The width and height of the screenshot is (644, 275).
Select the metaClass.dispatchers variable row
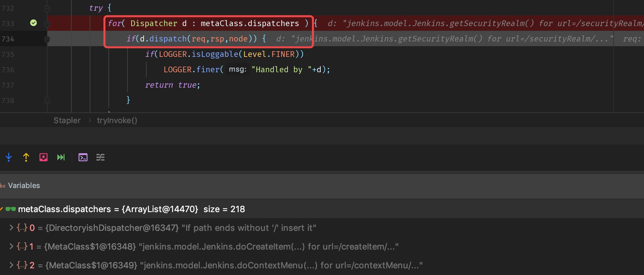click(x=322, y=209)
